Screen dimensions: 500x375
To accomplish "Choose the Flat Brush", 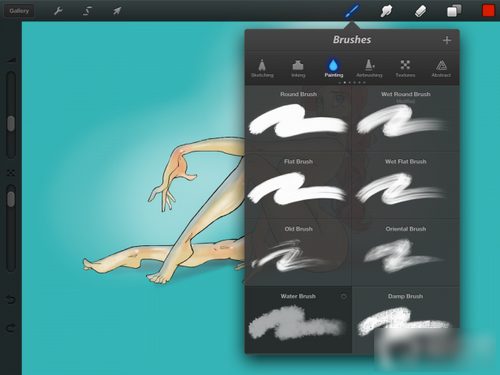I will 298,186.
